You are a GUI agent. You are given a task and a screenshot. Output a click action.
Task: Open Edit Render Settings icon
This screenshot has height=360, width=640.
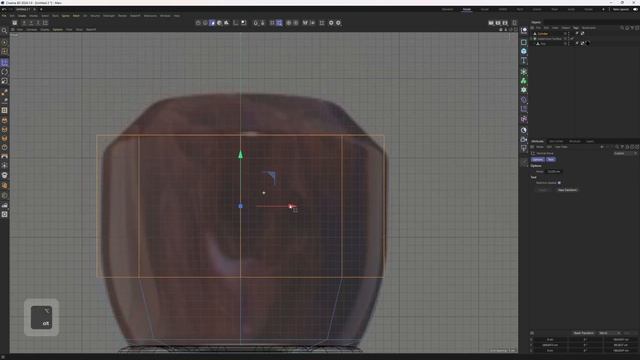pyautogui.click(x=505, y=23)
